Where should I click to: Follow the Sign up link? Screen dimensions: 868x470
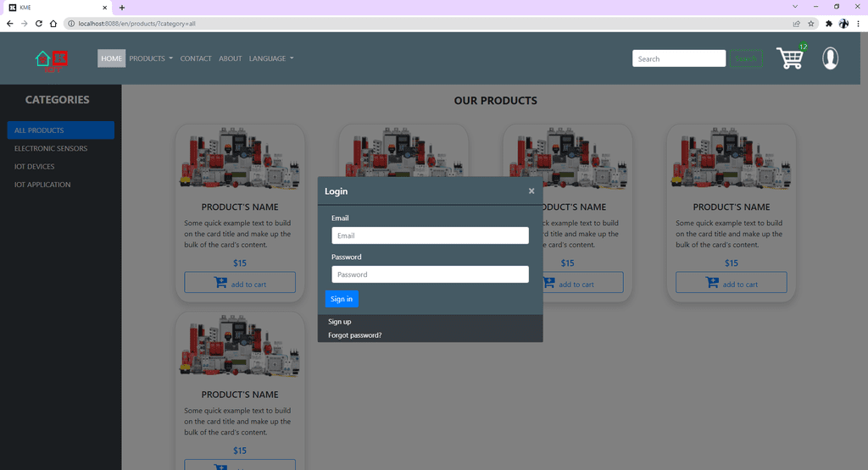[x=339, y=321]
